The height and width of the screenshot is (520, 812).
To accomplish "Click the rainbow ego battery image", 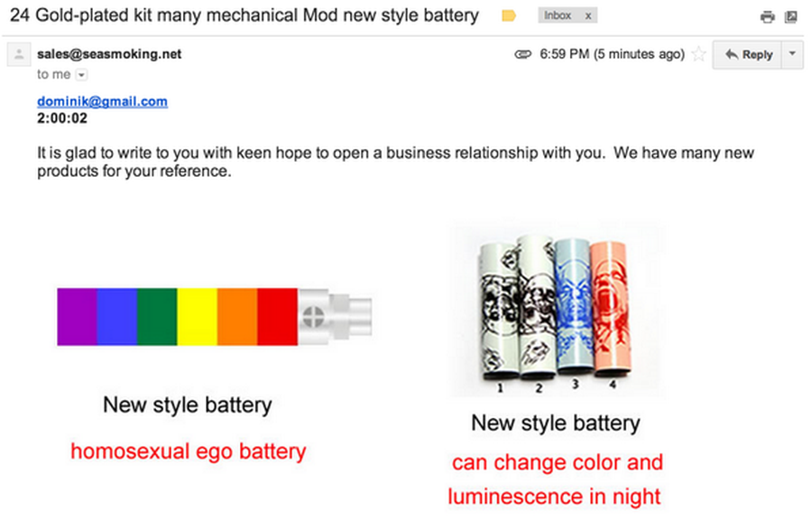I will 215,316.
